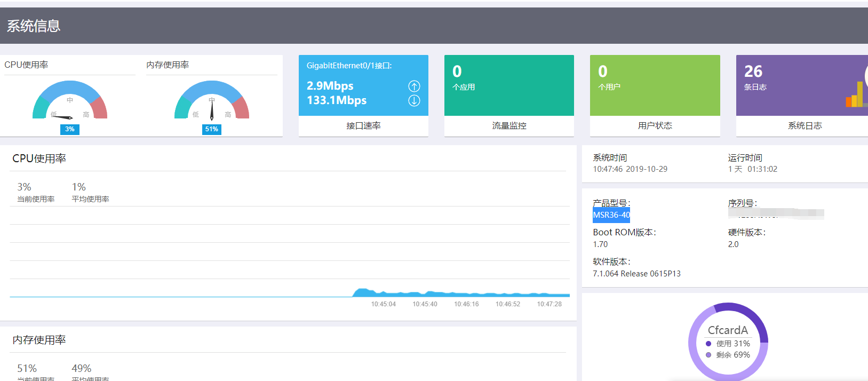Click the download arrow icon on the interface speed card

point(414,100)
